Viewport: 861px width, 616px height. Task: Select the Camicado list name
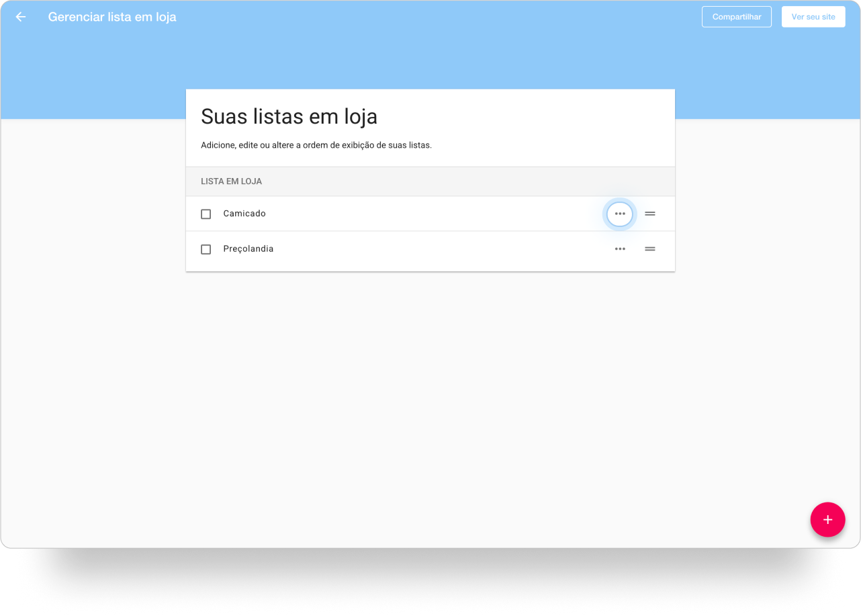pos(244,214)
